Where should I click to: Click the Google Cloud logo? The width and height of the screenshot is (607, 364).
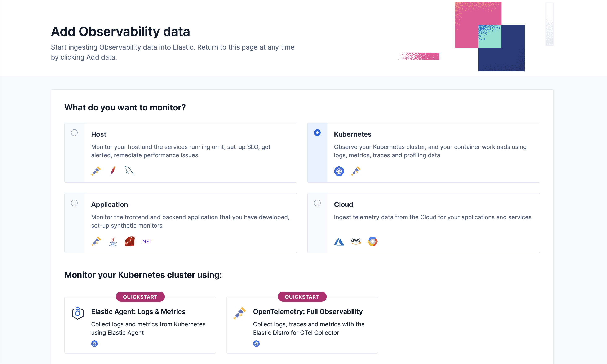coord(372,241)
